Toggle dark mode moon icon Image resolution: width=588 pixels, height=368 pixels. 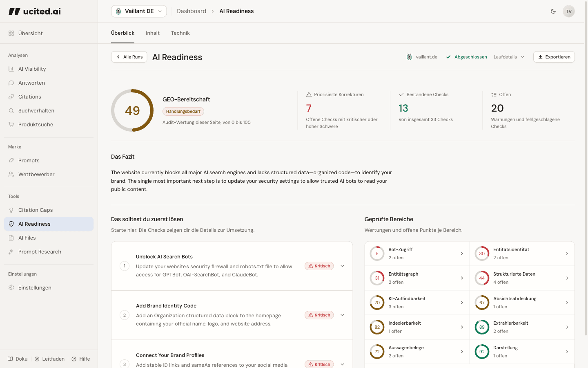point(553,11)
